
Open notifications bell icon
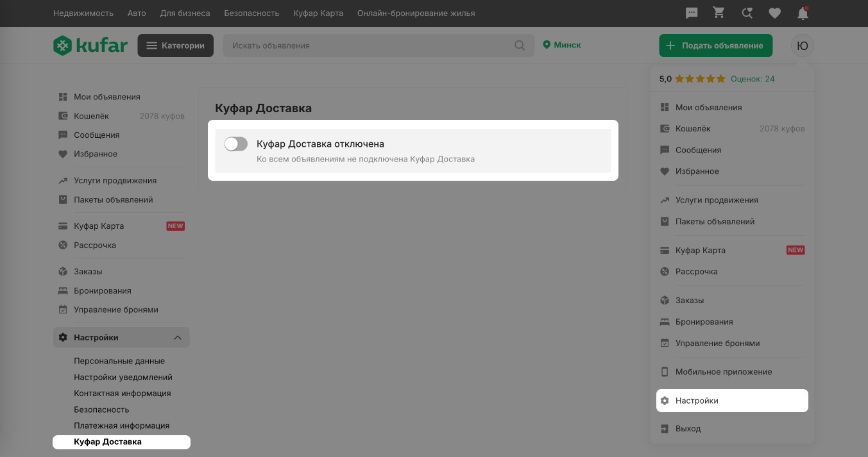tap(802, 13)
